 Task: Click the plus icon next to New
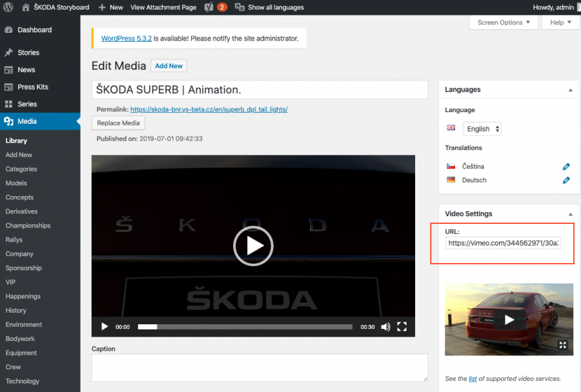(102, 7)
